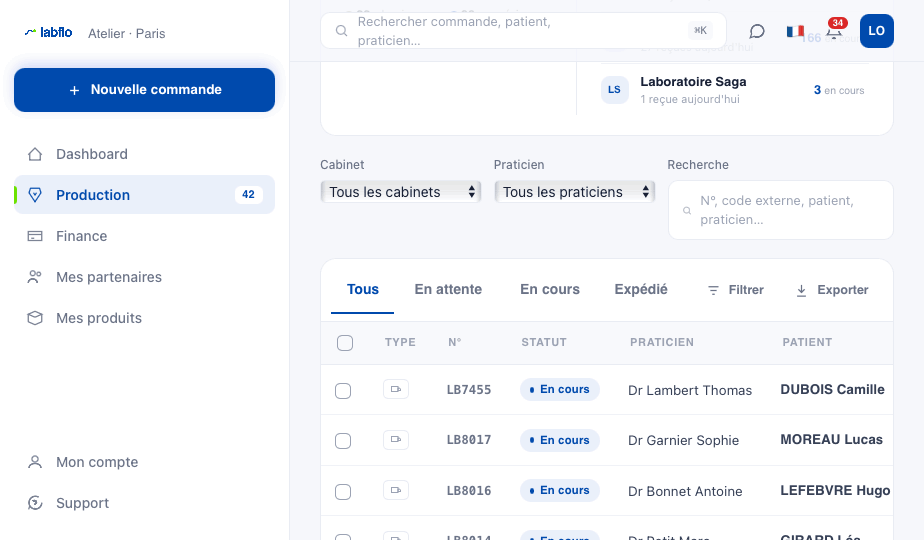Open the 3 en cours link
This screenshot has height=540, width=924.
pyautogui.click(x=839, y=90)
